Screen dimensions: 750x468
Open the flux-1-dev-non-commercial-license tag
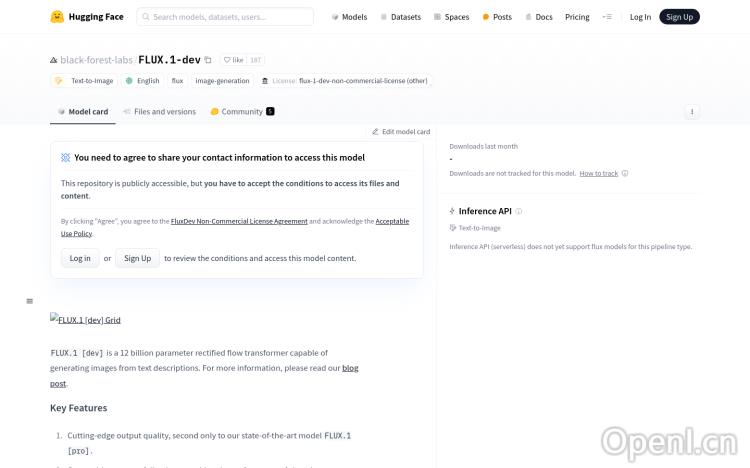pyautogui.click(x=345, y=81)
